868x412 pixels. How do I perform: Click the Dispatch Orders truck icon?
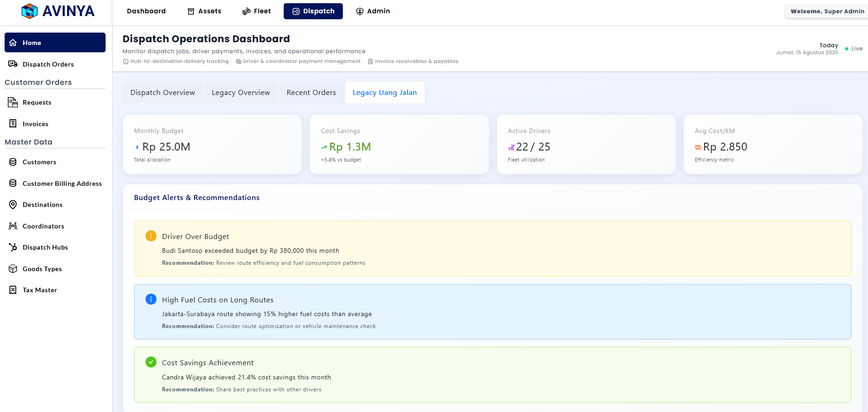click(13, 64)
